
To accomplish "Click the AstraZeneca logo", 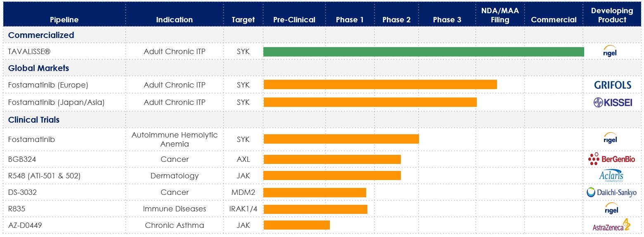I will (611, 225).
